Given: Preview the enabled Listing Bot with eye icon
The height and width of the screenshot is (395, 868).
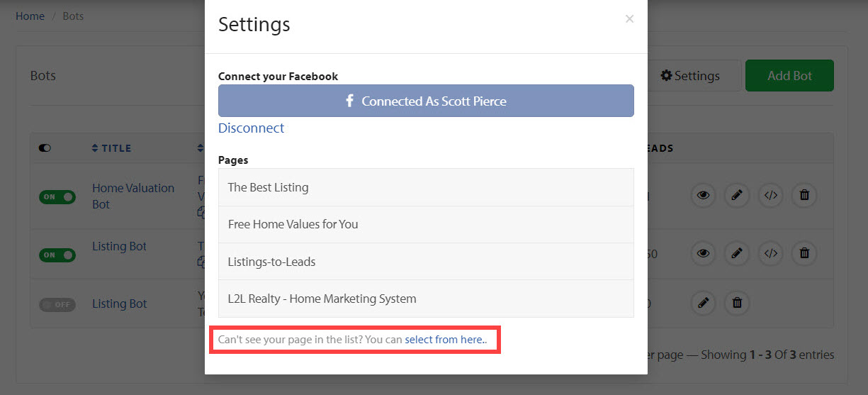Looking at the screenshot, I should 703,252.
